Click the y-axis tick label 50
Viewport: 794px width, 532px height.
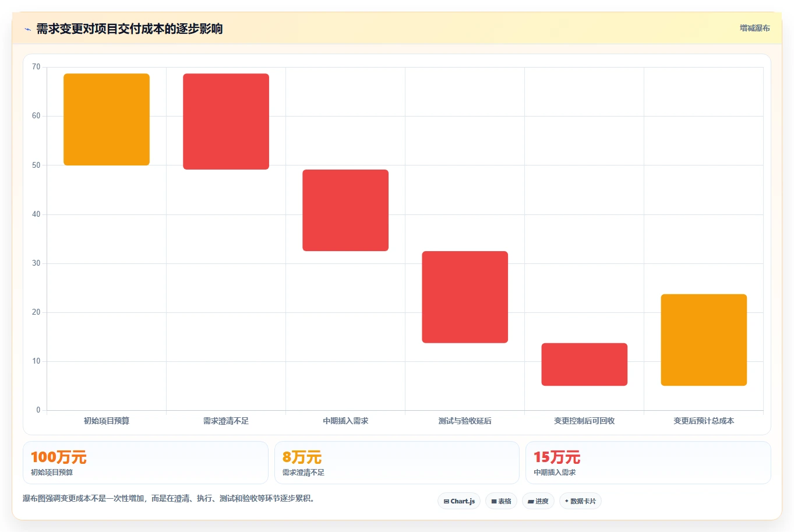pos(36,165)
